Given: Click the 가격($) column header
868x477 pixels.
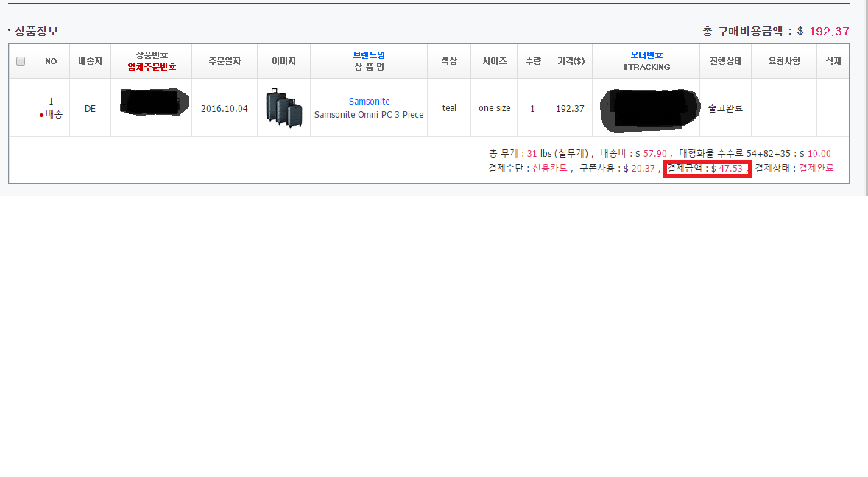Looking at the screenshot, I should [571, 61].
